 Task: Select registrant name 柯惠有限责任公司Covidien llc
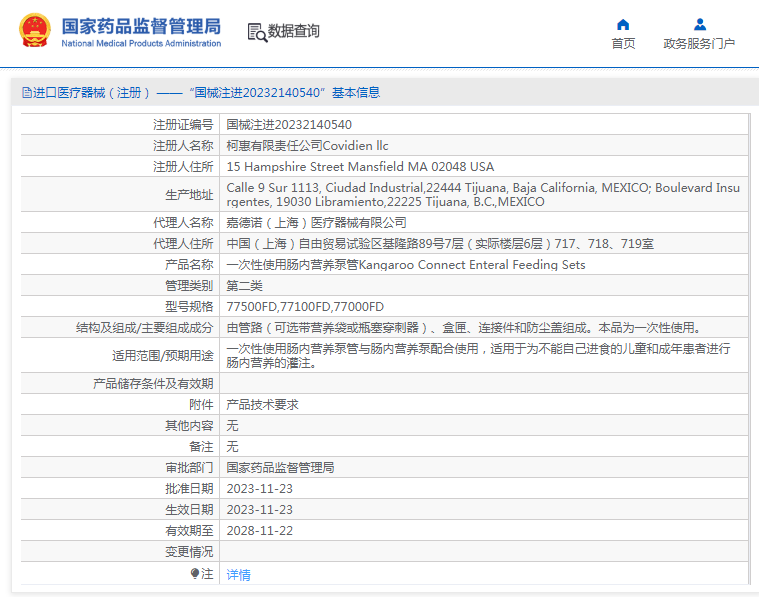[x=307, y=146]
